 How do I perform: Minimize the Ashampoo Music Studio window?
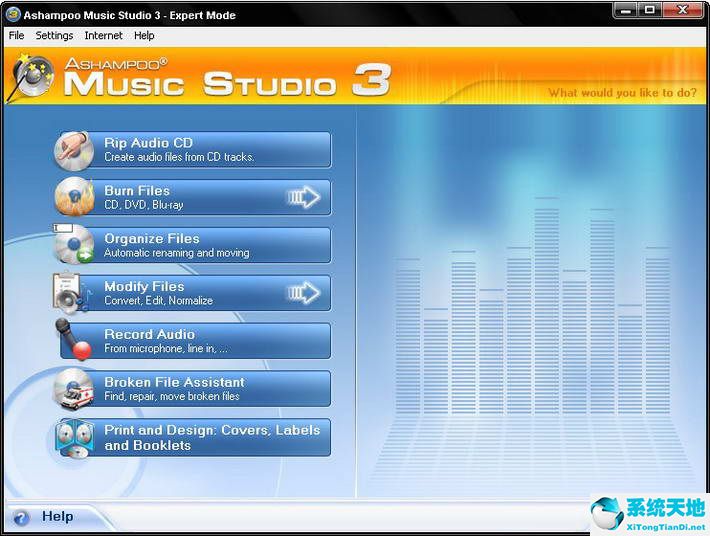coord(626,10)
